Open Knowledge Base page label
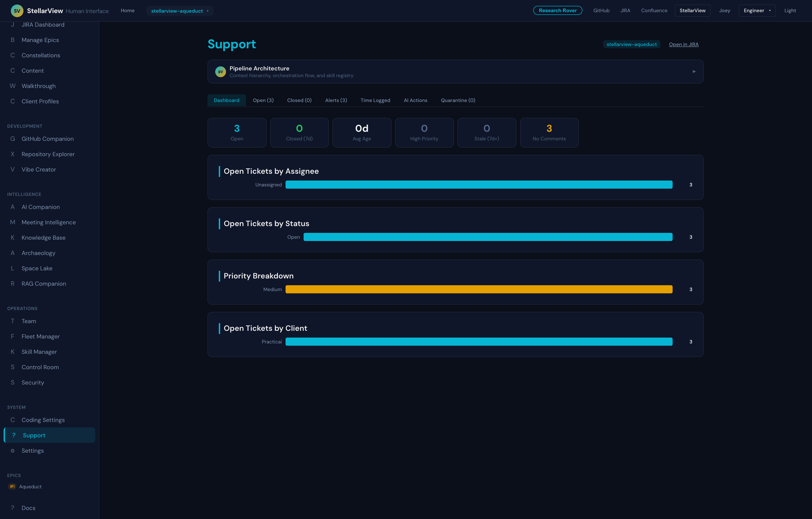The image size is (812, 519). tap(44, 238)
